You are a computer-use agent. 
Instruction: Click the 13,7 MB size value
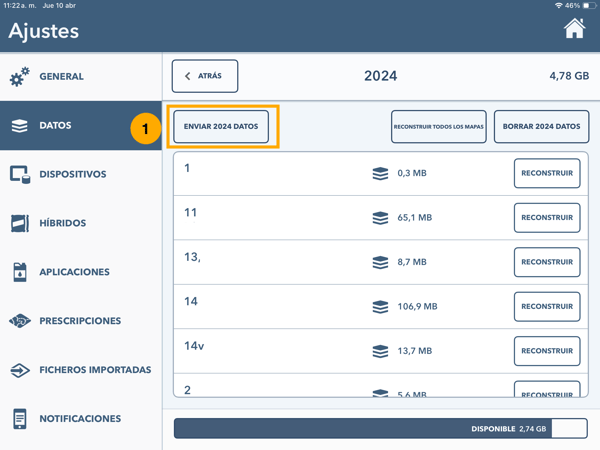(x=415, y=351)
